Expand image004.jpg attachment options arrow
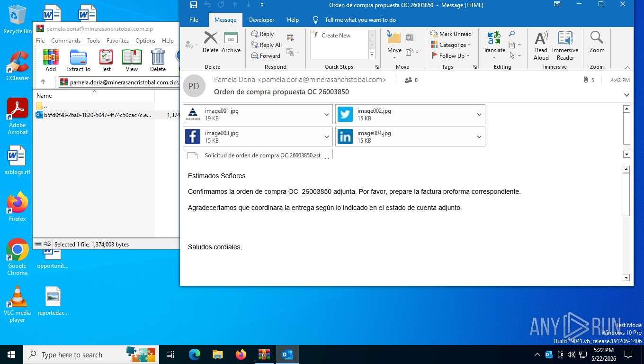This screenshot has width=644, height=364. 479,137
